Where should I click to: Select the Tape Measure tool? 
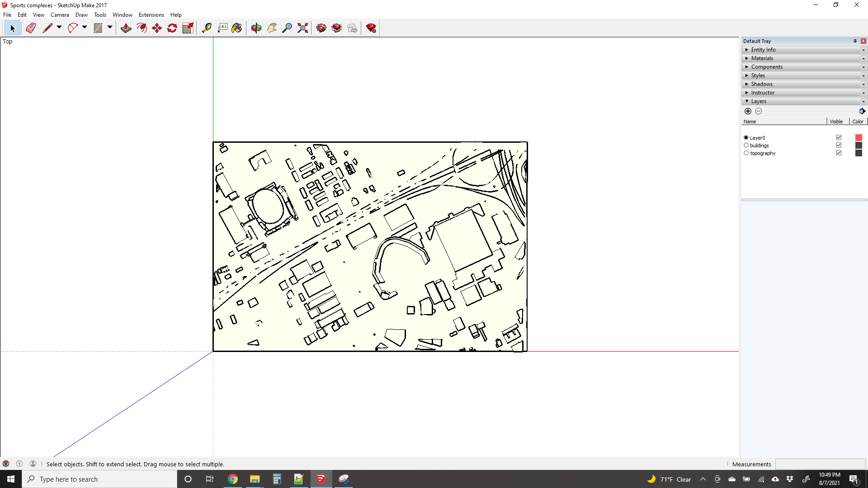(207, 28)
